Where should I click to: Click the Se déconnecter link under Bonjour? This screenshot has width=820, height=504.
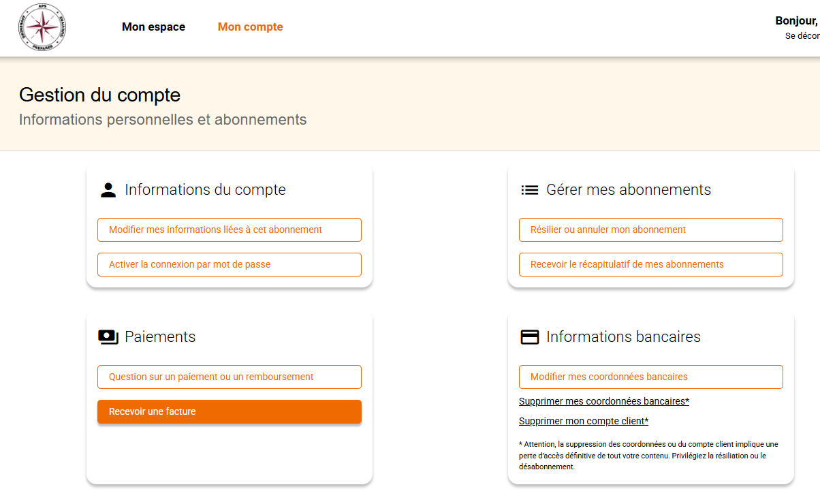802,36
